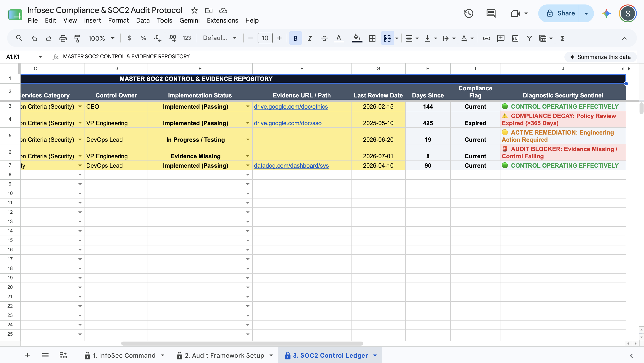
Task: Switch to 1. InfoSec Command tab
Action: (x=124, y=355)
